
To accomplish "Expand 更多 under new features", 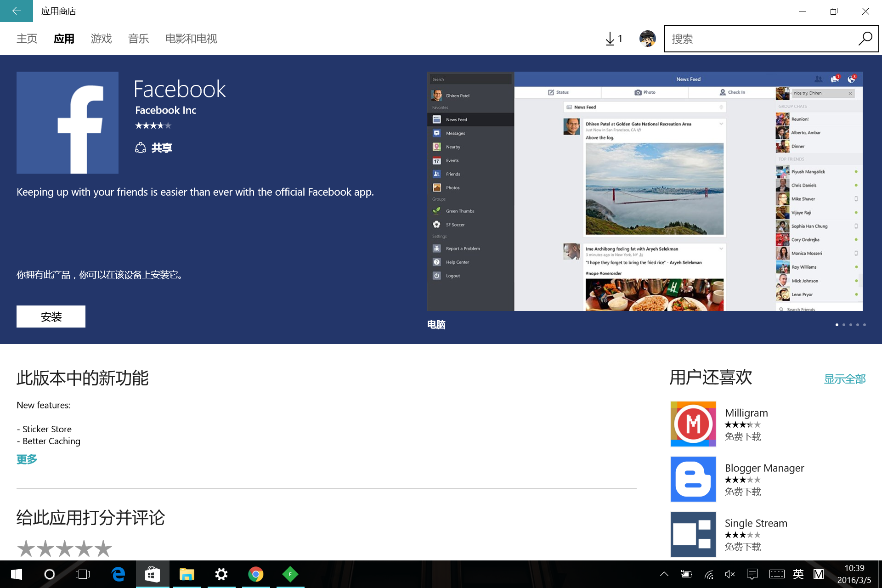I will tap(27, 459).
